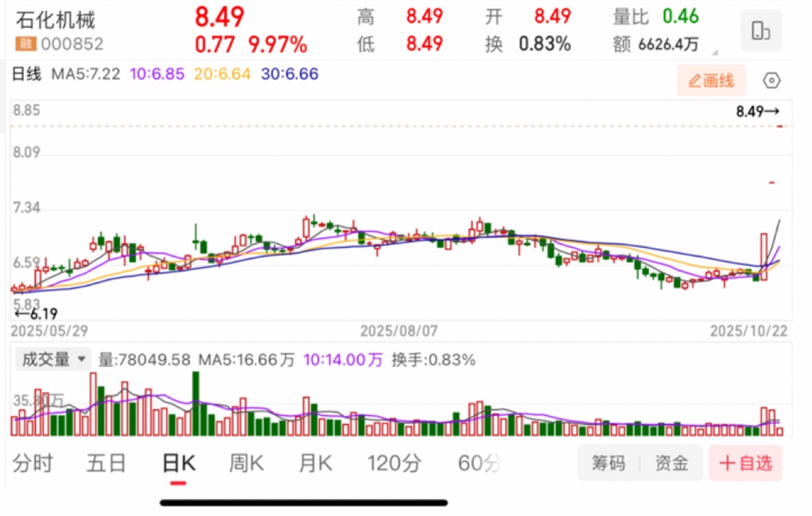Tap the ←6.19 lowest price marker

[x=35, y=314]
